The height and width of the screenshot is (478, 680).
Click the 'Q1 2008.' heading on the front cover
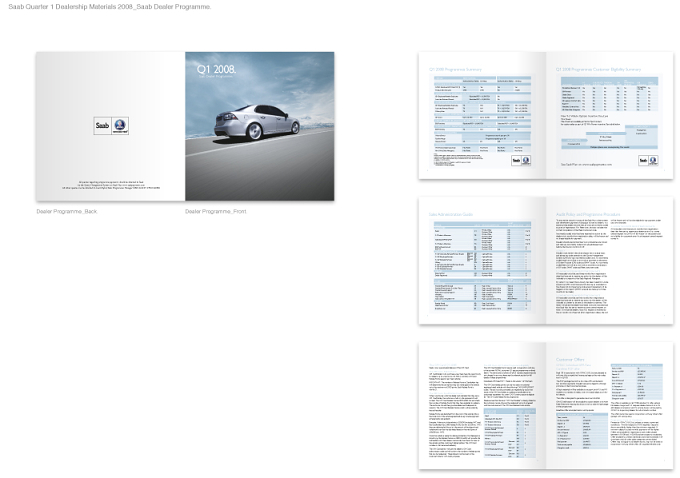(216, 69)
